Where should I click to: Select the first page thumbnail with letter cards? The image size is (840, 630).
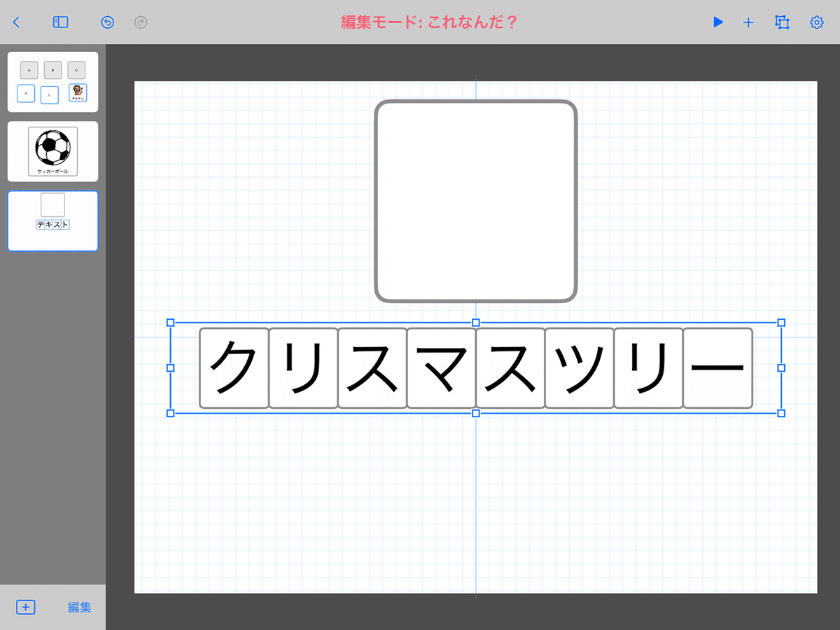[x=53, y=82]
